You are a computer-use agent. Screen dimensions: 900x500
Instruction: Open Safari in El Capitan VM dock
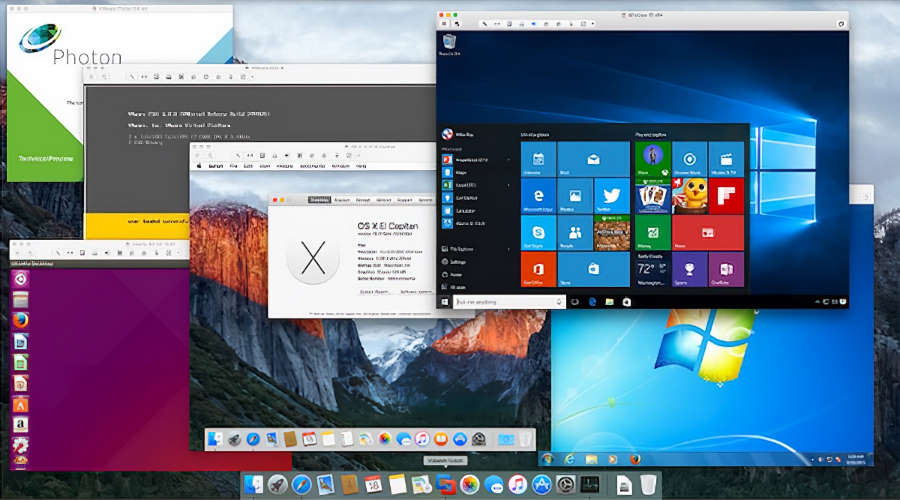(x=253, y=440)
